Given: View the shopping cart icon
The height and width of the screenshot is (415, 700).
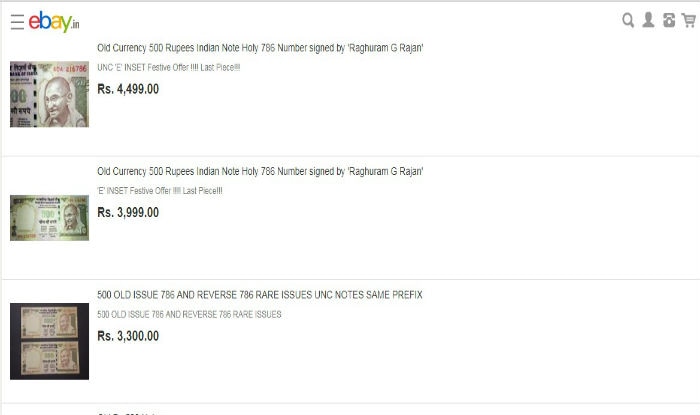Looking at the screenshot, I should (689, 20).
